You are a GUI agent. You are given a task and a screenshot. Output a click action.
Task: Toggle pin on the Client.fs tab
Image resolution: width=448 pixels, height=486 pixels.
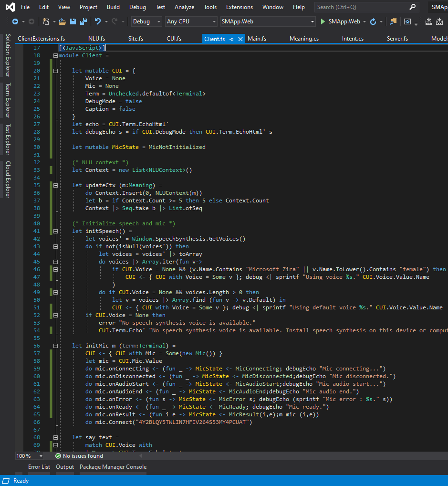point(232,39)
